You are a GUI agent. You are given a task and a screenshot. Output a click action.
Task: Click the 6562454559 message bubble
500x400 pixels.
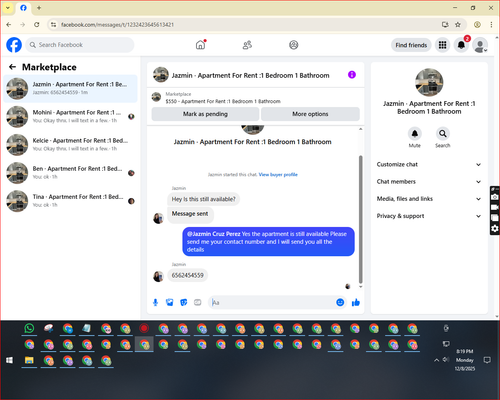click(x=187, y=275)
